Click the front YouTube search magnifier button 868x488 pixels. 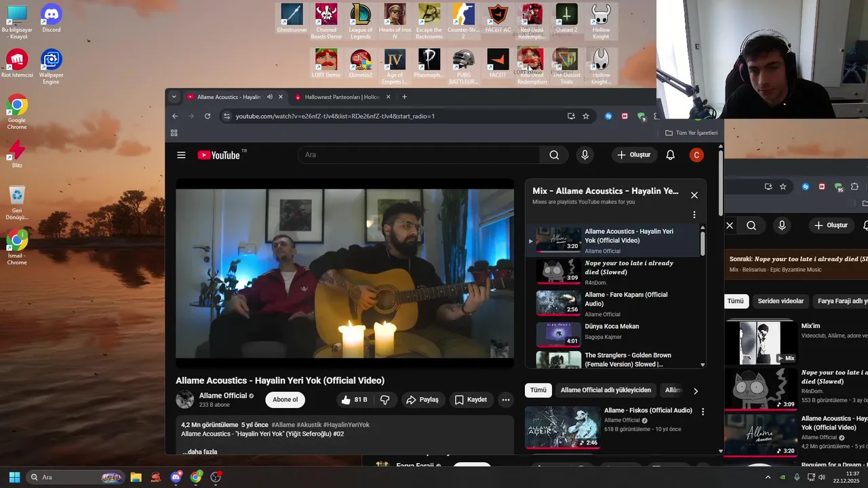click(554, 155)
